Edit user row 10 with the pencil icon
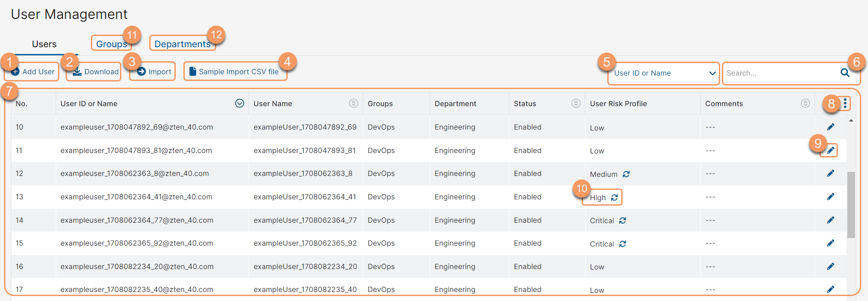The height and width of the screenshot is (301, 868). point(830,127)
